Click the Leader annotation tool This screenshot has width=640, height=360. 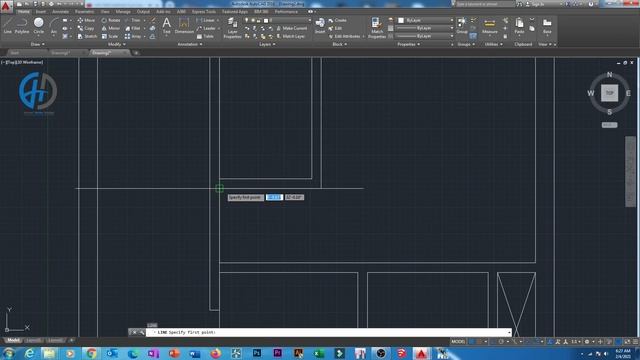207,28
